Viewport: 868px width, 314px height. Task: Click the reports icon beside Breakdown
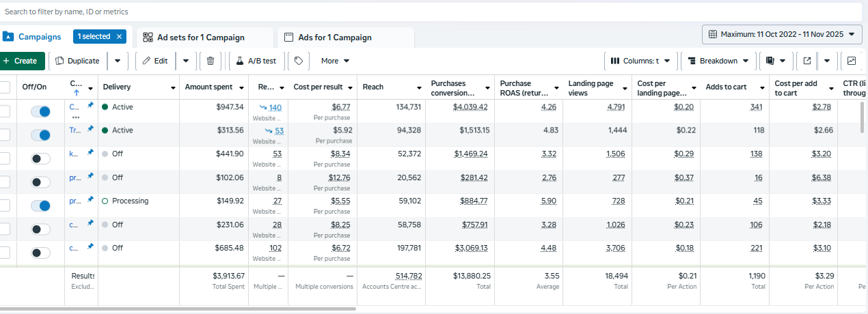(x=770, y=61)
